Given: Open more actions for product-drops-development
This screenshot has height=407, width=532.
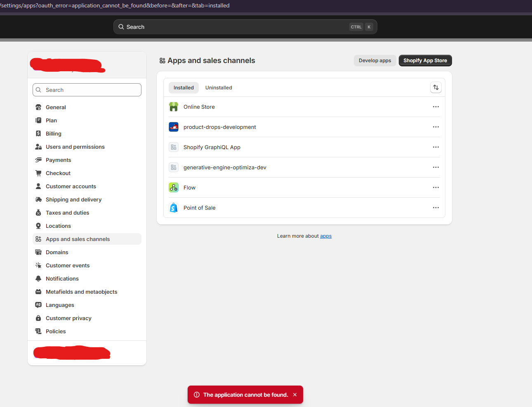Looking at the screenshot, I should coord(436,127).
